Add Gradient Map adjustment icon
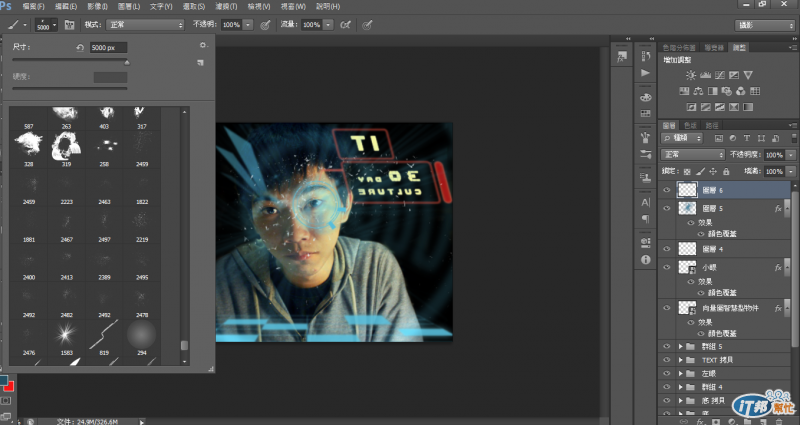The height and width of the screenshot is (425, 800). point(748,107)
